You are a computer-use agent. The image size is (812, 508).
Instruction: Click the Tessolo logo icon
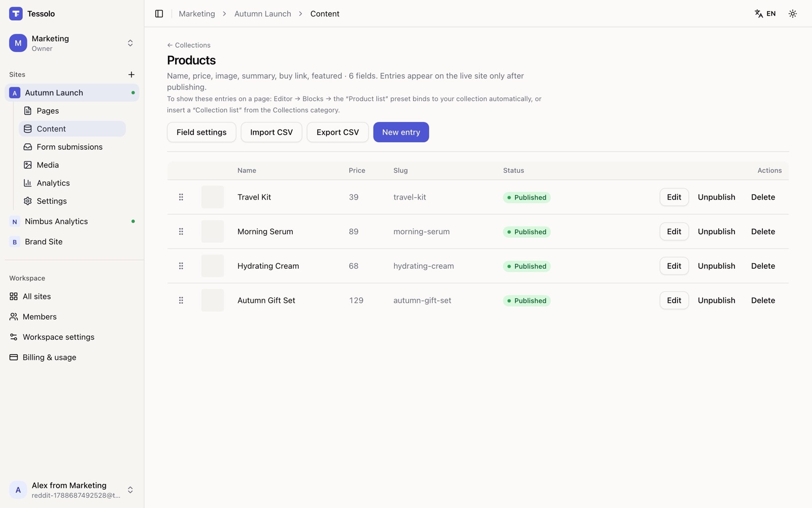(16, 14)
